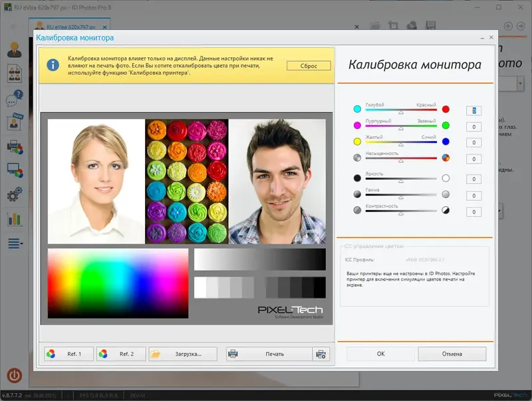Load reference image Ref. 2

121,354
